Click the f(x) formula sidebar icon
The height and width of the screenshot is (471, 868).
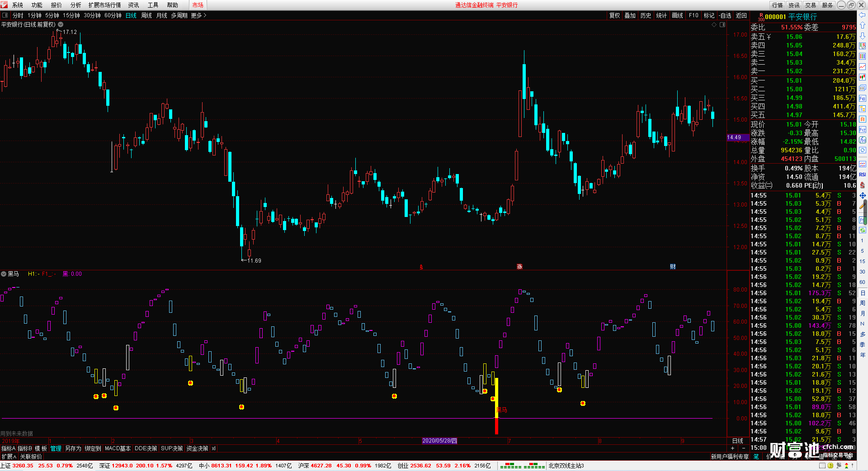click(863, 140)
